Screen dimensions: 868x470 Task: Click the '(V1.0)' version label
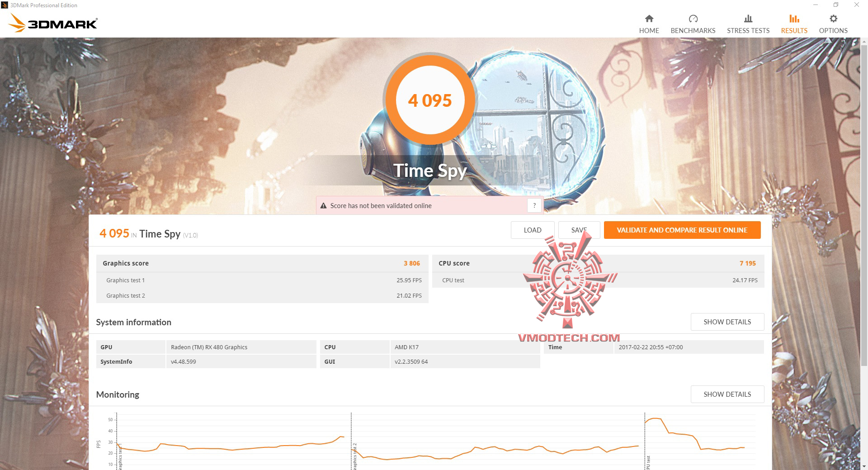[190, 235]
